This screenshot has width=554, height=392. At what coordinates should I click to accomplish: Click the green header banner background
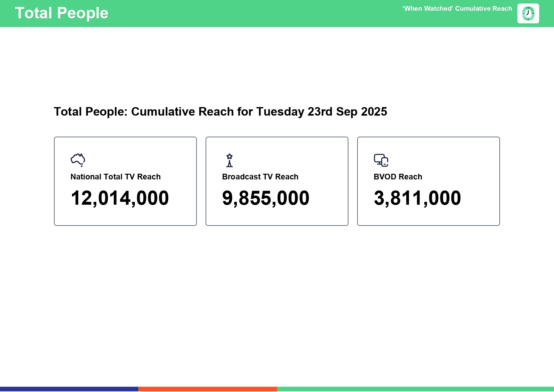click(x=253, y=13)
